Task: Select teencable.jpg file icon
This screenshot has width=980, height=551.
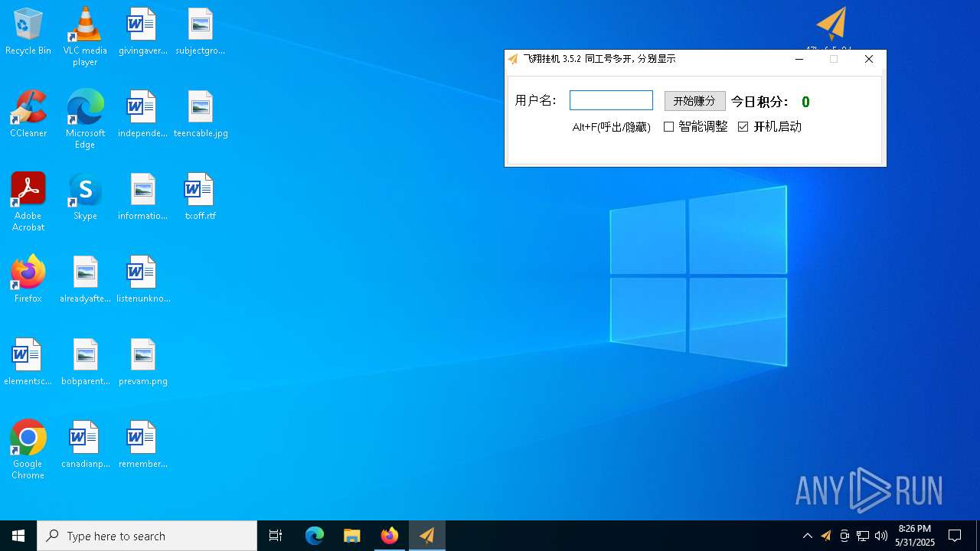Action: coord(201,114)
